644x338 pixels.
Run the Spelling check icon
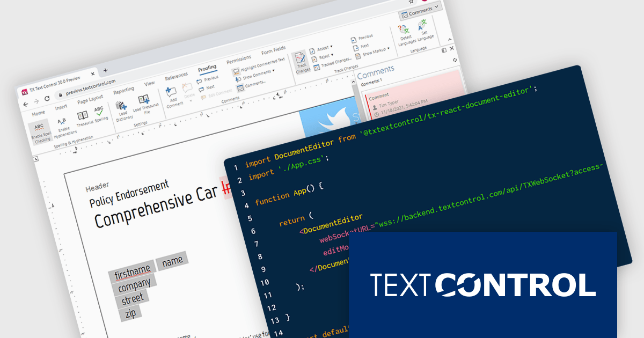point(99,111)
